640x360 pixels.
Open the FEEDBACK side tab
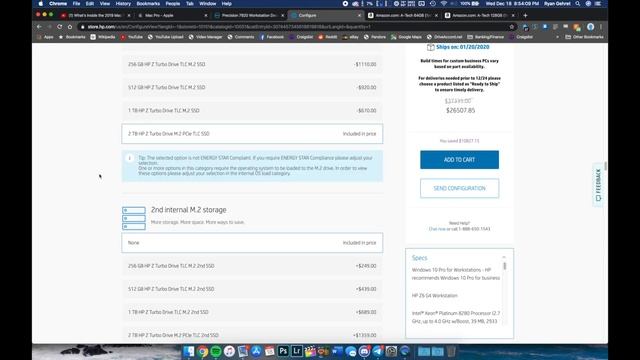click(x=598, y=184)
